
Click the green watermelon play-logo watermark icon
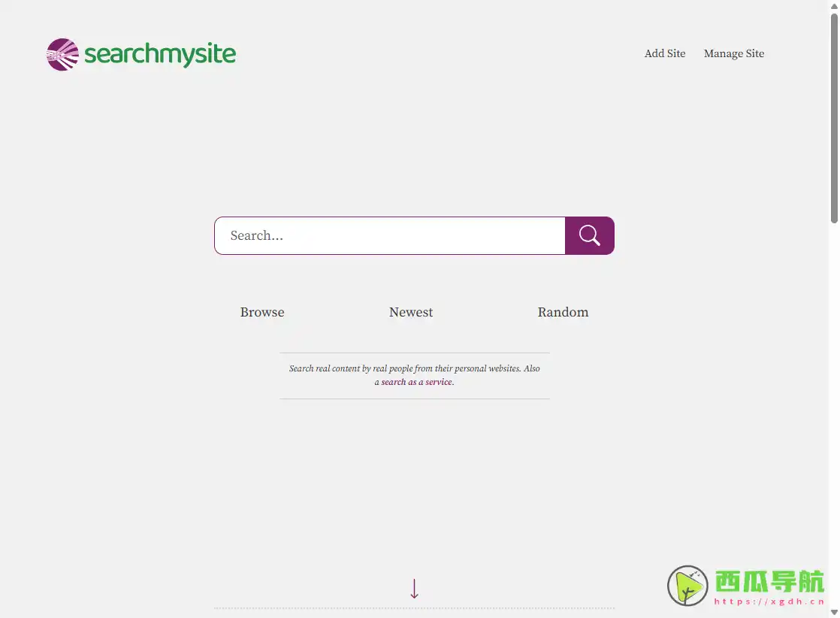687,586
